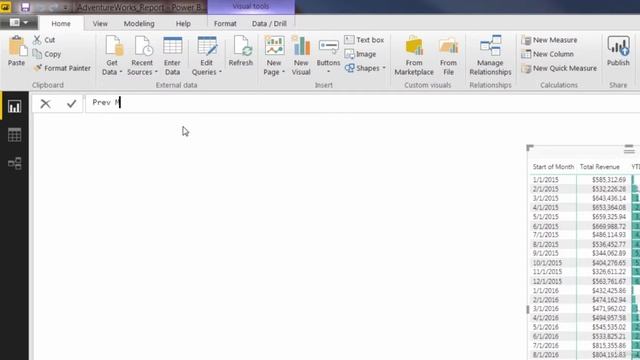The image size is (640, 360).
Task: Select the 6/1/2015 date cell
Action: point(545,226)
